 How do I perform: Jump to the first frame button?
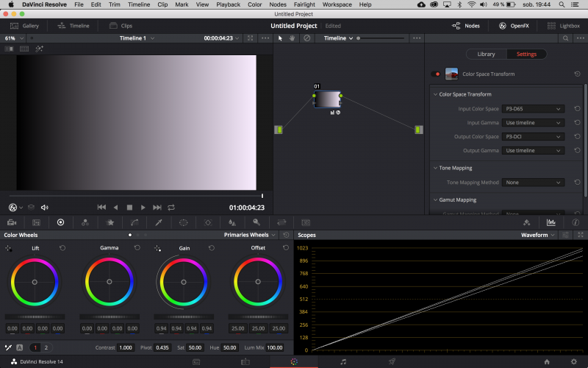(x=101, y=208)
